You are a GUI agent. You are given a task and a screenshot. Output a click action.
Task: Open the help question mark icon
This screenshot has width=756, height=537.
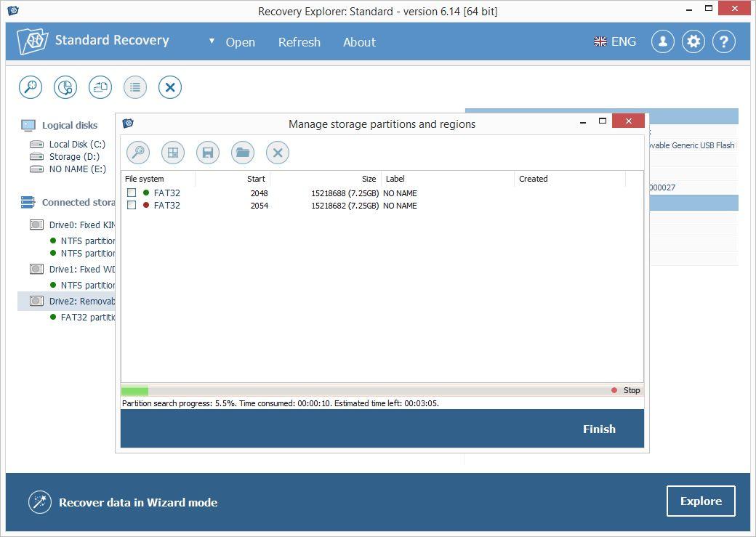(x=724, y=42)
